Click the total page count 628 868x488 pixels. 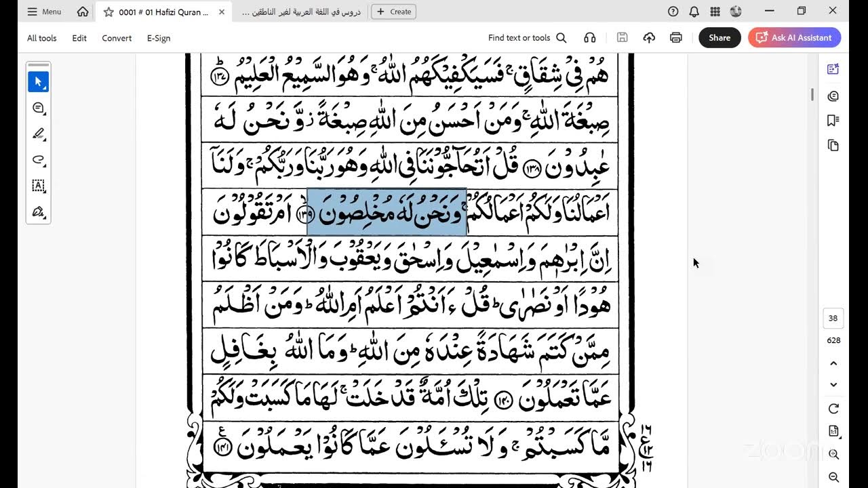tap(833, 340)
